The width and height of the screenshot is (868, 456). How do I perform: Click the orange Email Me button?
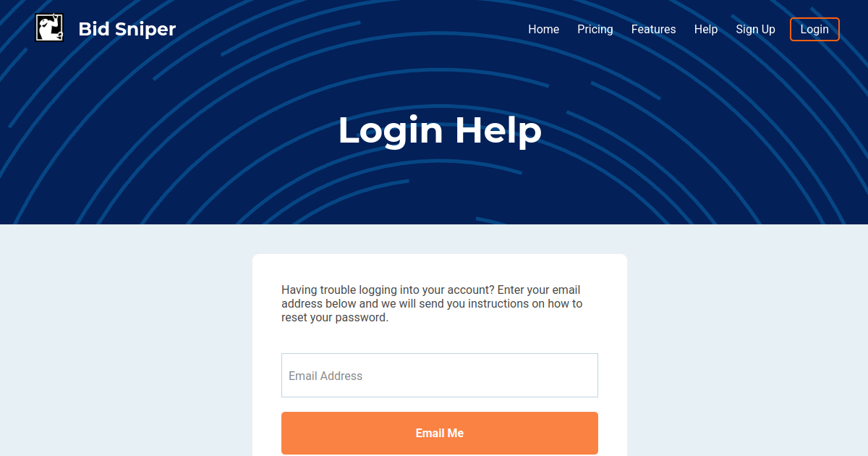(440, 433)
